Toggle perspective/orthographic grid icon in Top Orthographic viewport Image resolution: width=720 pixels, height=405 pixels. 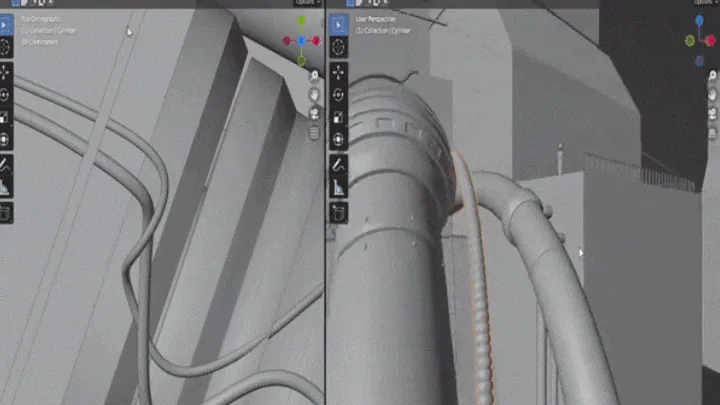(314, 133)
